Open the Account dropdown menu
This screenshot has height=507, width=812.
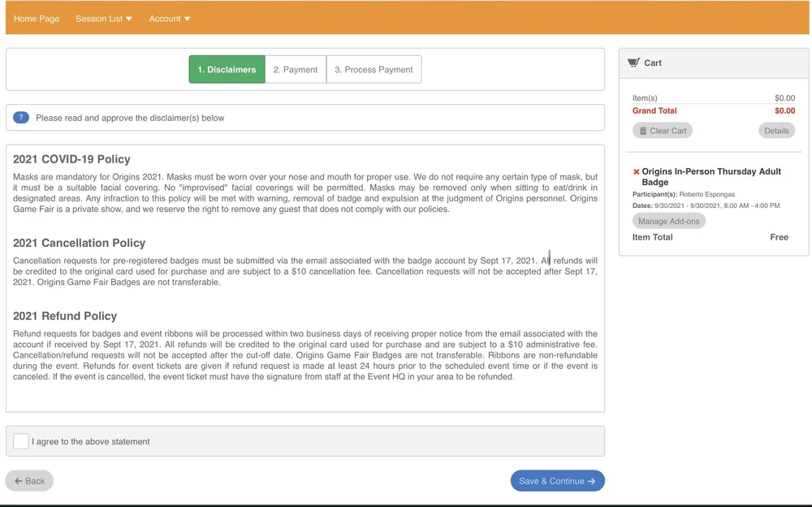(x=170, y=19)
